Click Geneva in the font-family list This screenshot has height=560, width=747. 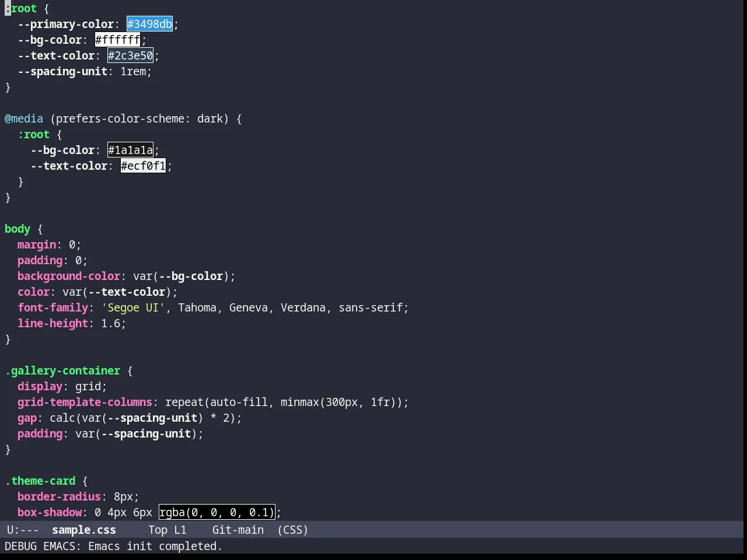249,307
